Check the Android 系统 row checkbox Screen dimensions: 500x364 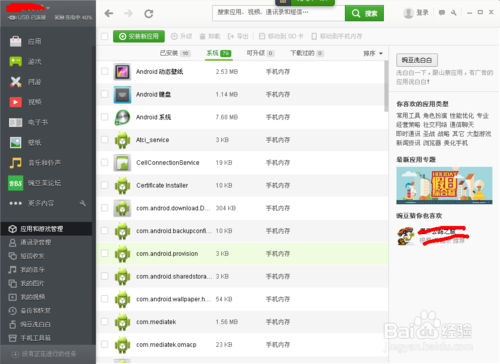[105, 117]
